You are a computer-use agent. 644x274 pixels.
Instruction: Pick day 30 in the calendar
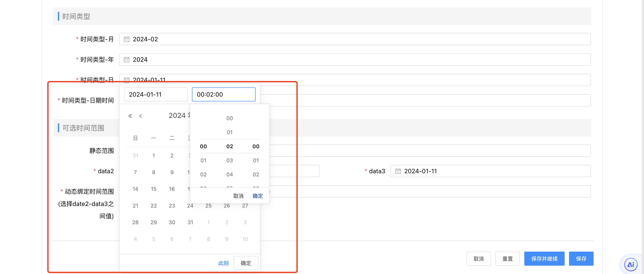[172, 222]
